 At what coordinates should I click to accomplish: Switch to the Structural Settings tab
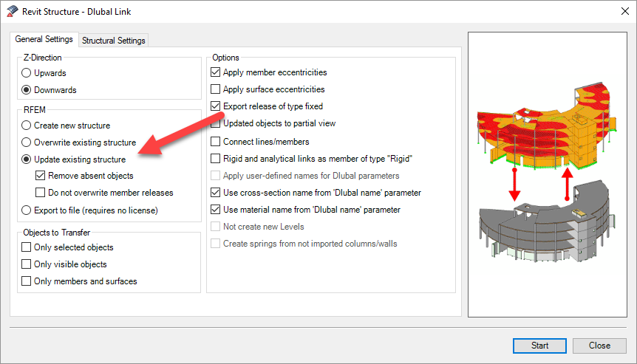click(x=113, y=40)
